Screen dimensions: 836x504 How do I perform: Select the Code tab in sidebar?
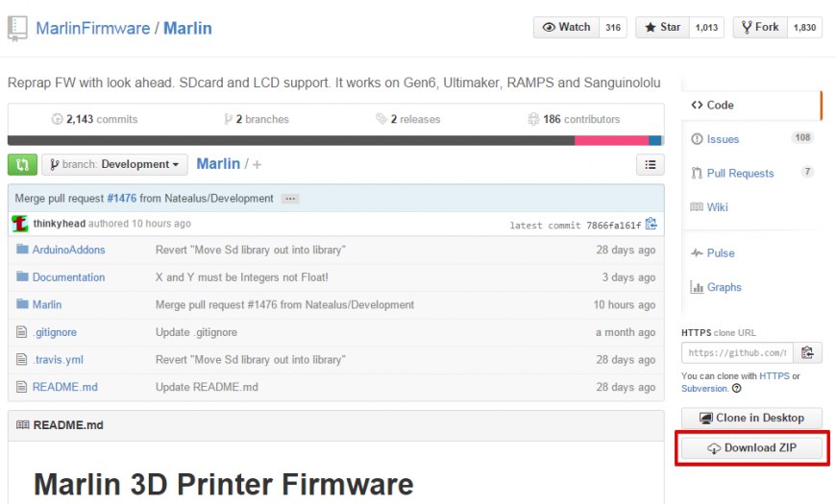point(720,105)
